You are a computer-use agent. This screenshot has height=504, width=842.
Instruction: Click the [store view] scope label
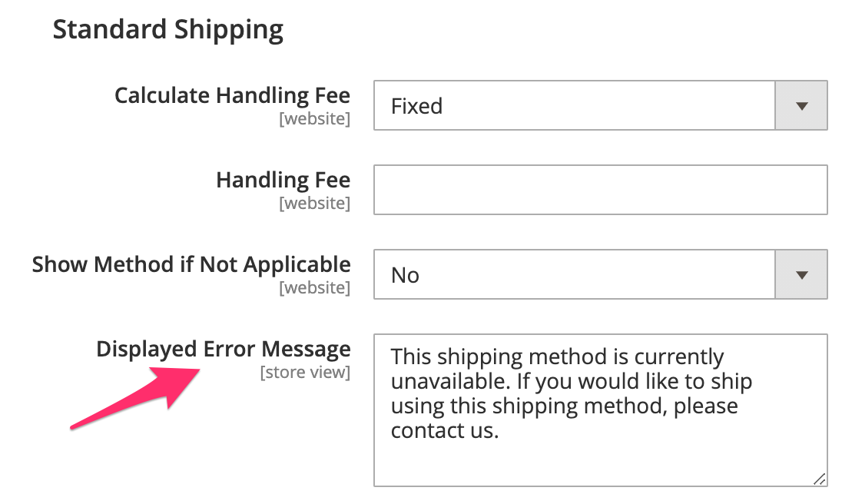pyautogui.click(x=305, y=373)
